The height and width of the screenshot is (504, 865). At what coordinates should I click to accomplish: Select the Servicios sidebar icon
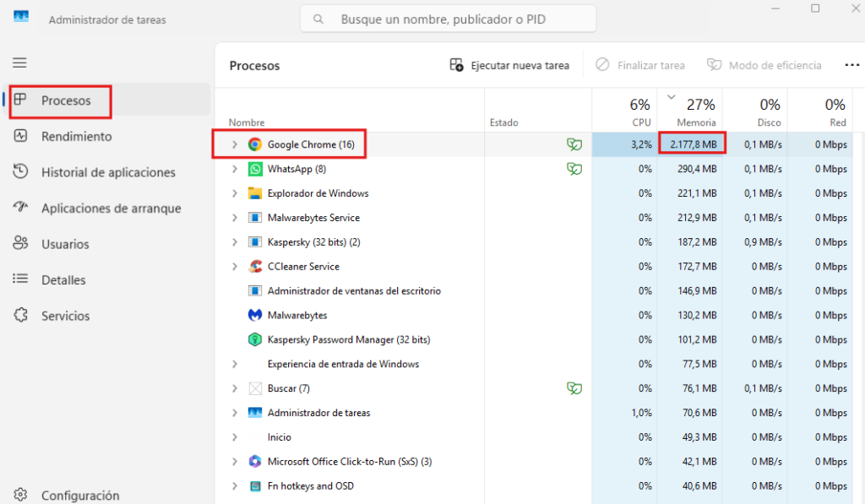pos(19,315)
